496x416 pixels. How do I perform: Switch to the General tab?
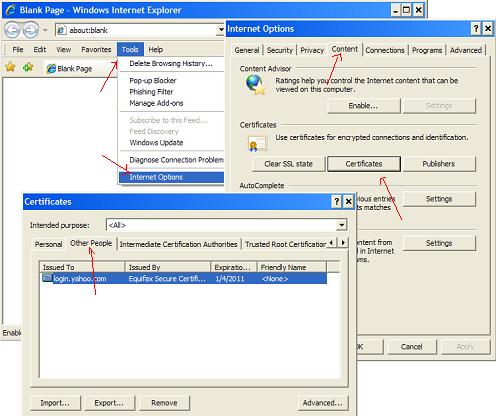(x=247, y=50)
